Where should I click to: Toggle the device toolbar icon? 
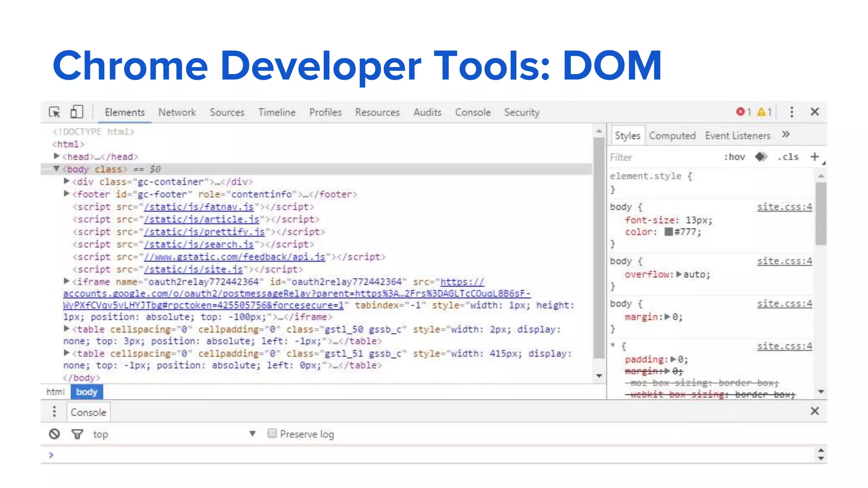pyautogui.click(x=77, y=112)
